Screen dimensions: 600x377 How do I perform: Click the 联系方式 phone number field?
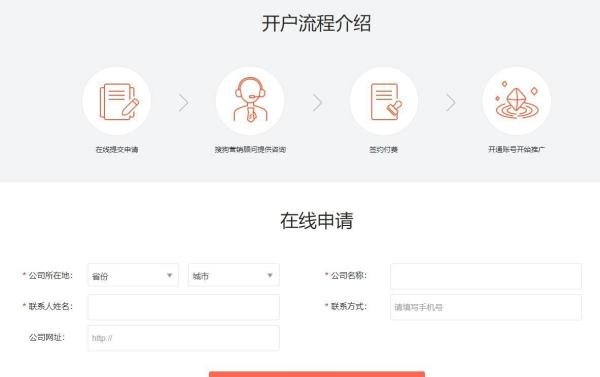pos(486,307)
